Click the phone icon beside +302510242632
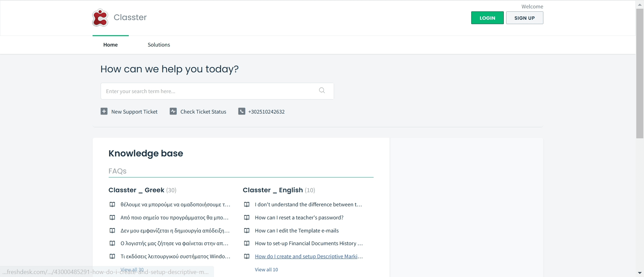Screen dimensions: 644x277 pos(241,111)
